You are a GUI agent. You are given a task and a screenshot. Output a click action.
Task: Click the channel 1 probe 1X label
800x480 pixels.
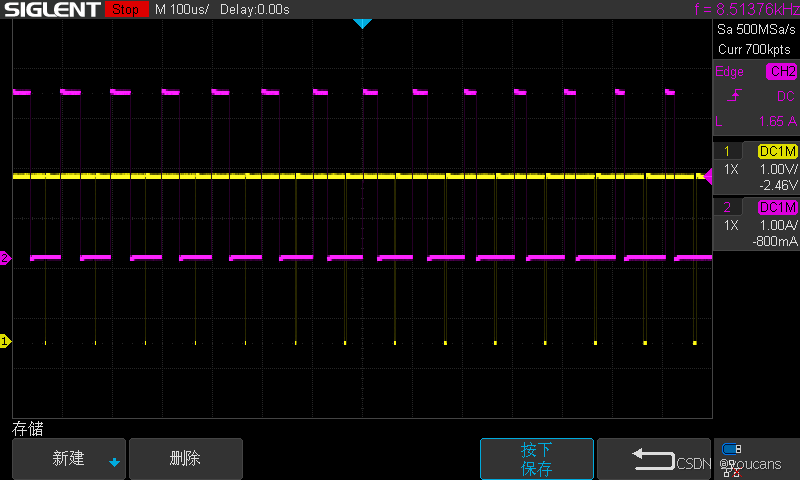[731, 169]
